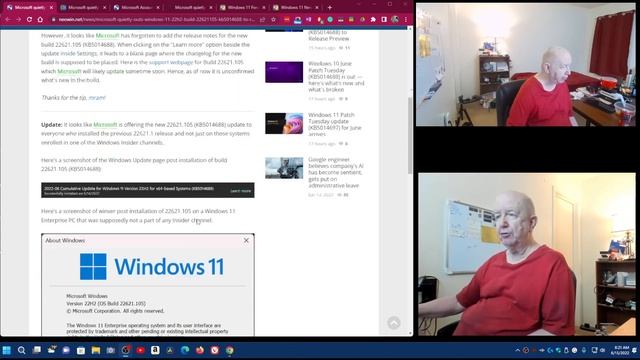Open the browser side panel icon
The image size is (640, 360).
coord(384,19)
